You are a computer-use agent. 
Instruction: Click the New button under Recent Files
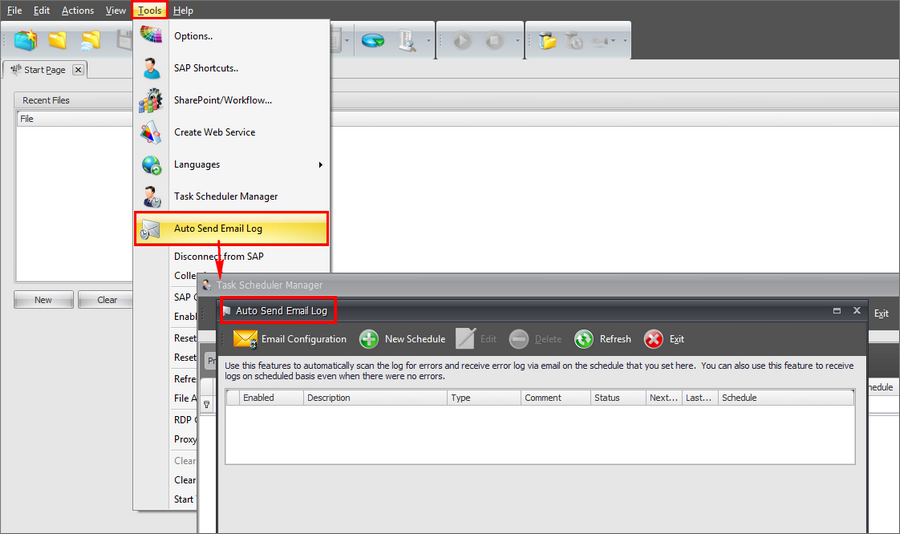tap(43, 300)
